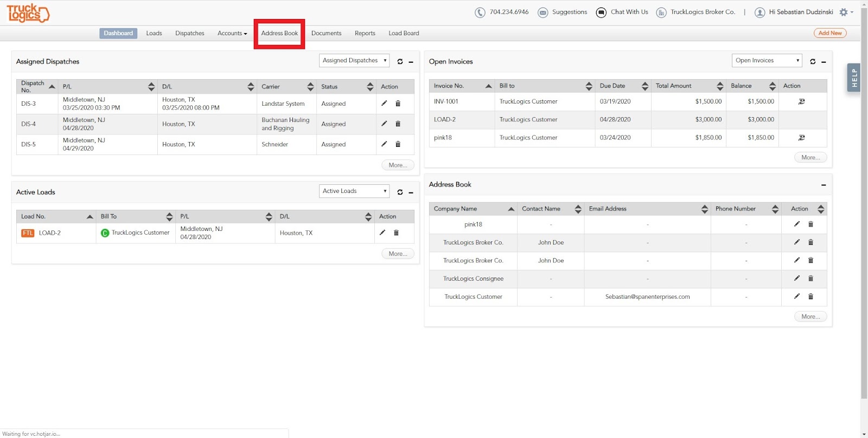Refresh the Assigned Dispatches panel
Screen dimensions: 868x438
pos(400,62)
